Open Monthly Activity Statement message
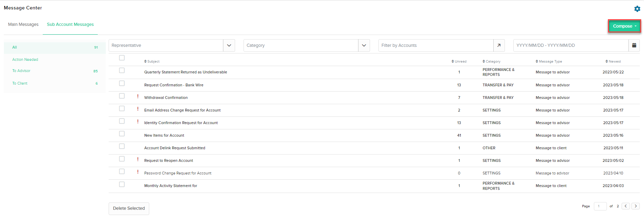Screen dimensions: 644x222 point(171,186)
